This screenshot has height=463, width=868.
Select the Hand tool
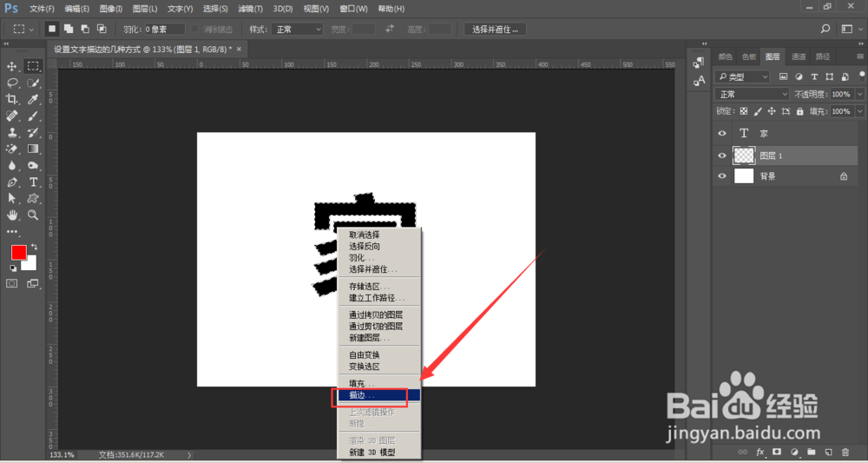[11, 215]
